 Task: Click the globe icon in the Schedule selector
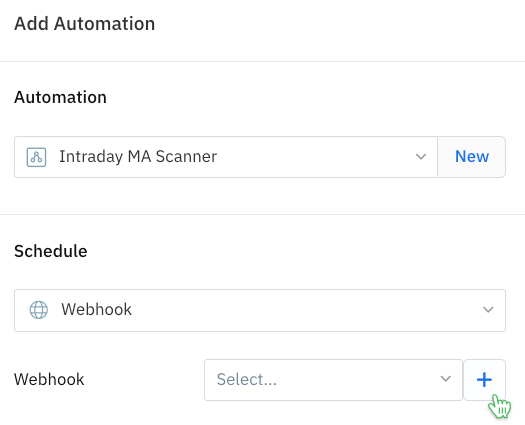point(39,310)
